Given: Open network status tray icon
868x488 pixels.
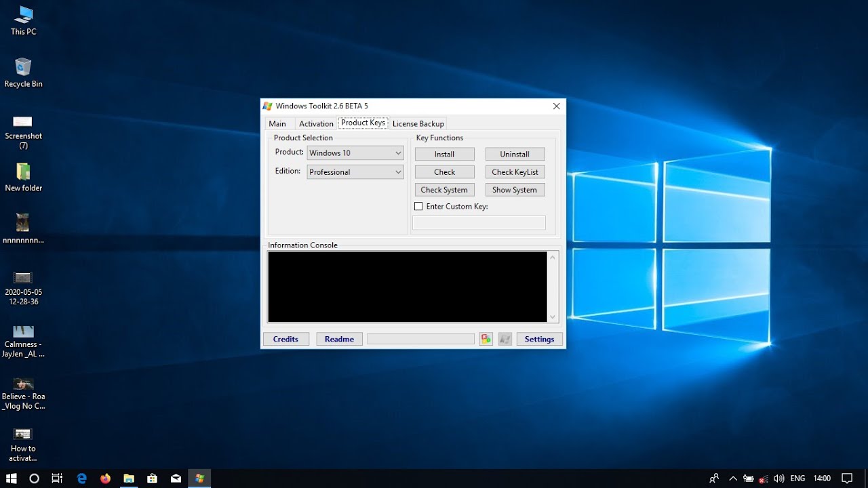Looking at the screenshot, I should tap(764, 479).
